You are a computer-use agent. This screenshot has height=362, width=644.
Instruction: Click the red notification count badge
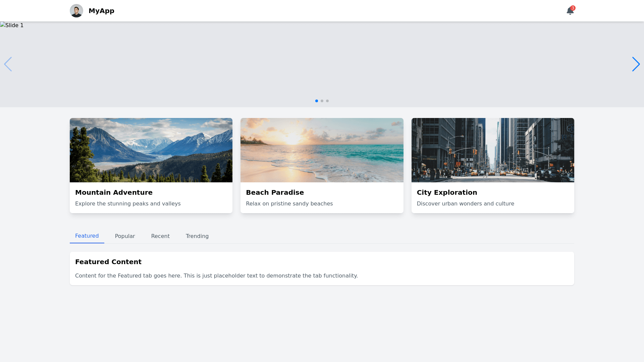573,8
